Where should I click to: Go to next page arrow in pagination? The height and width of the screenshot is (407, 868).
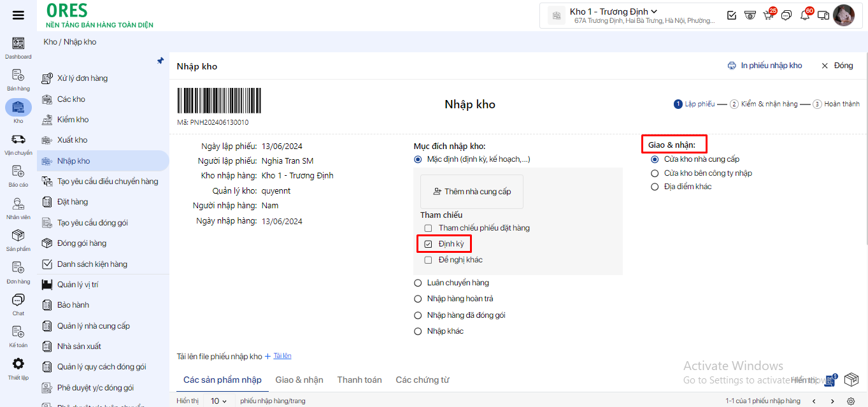tap(832, 401)
